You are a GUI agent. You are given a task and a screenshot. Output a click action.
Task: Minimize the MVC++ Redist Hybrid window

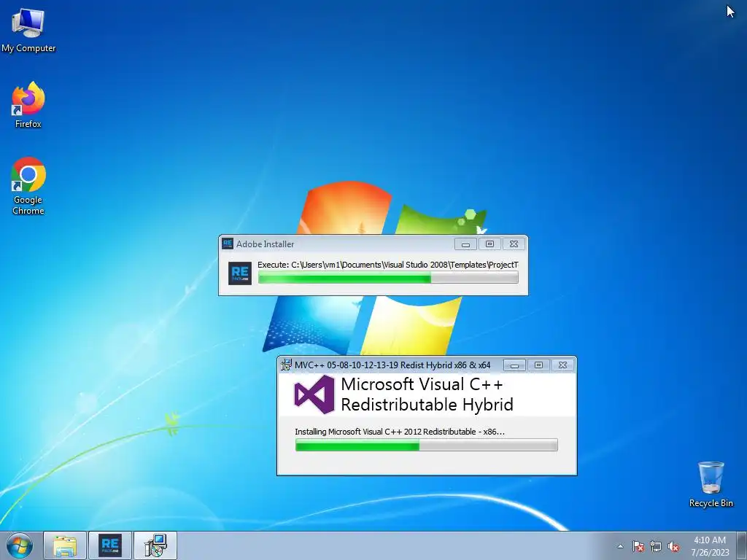pos(514,365)
